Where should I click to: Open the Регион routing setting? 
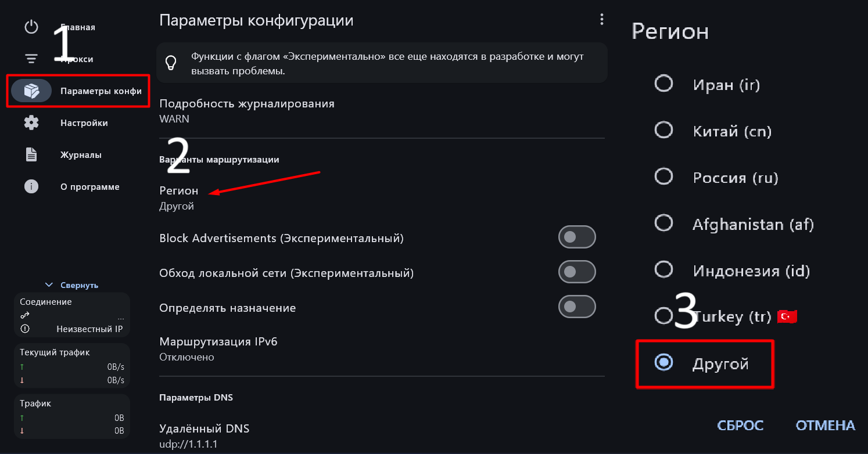[179, 197]
